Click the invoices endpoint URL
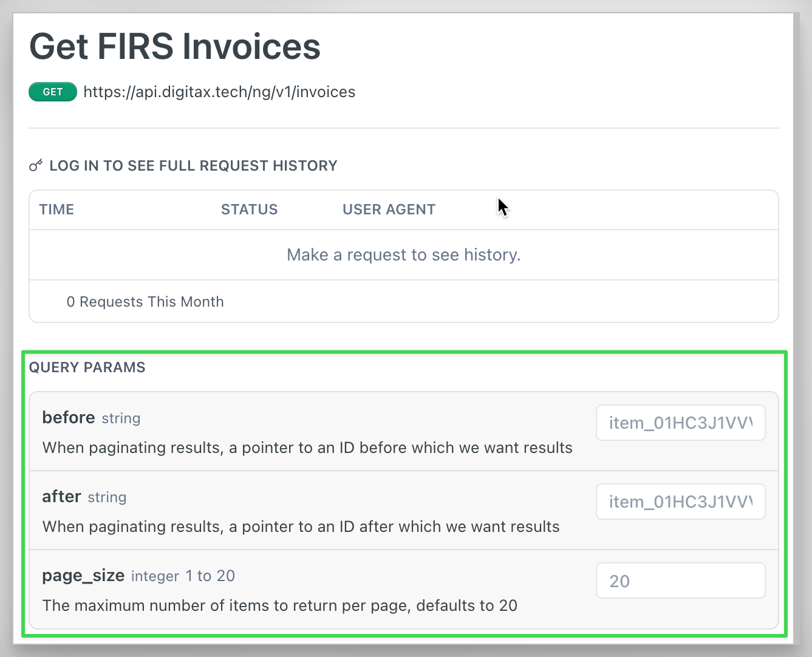Image resolution: width=812 pixels, height=657 pixels. coord(219,92)
